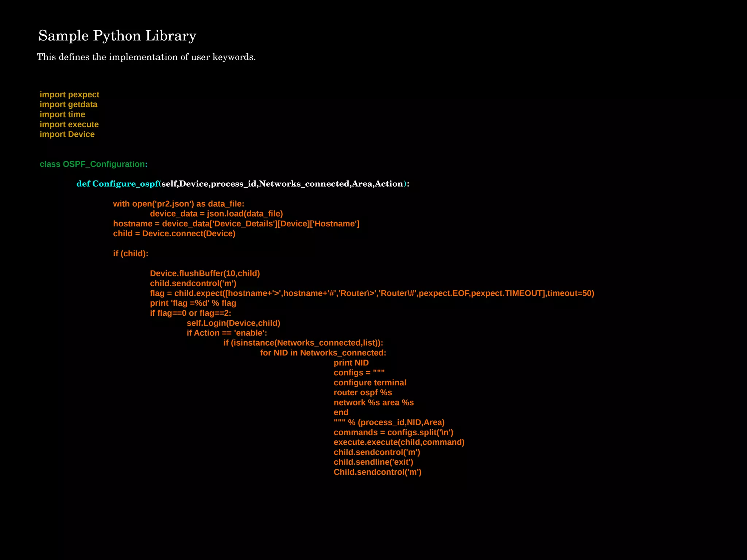Click the 'import getdata' line
This screenshot has height=560, width=747.
pyautogui.click(x=68, y=105)
